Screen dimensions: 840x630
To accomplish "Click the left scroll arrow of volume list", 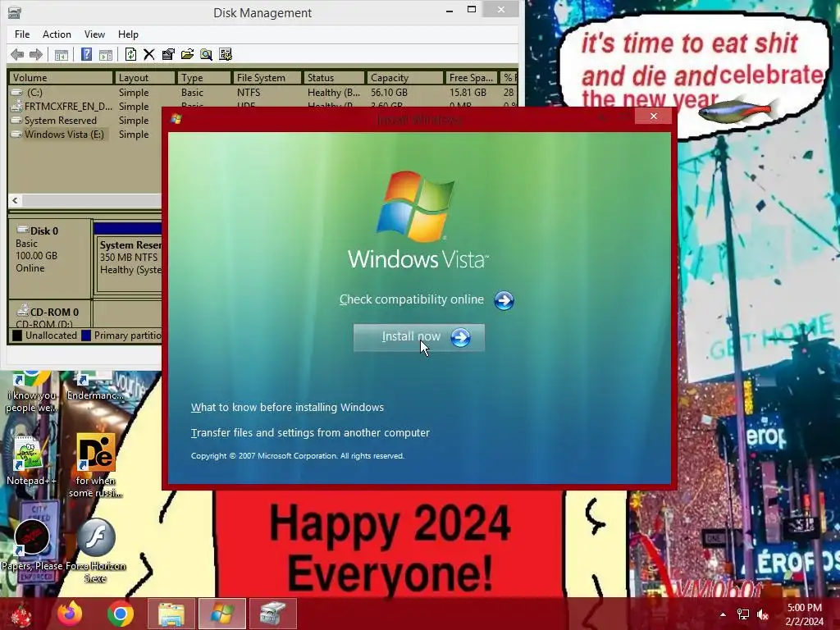I will pyautogui.click(x=15, y=200).
